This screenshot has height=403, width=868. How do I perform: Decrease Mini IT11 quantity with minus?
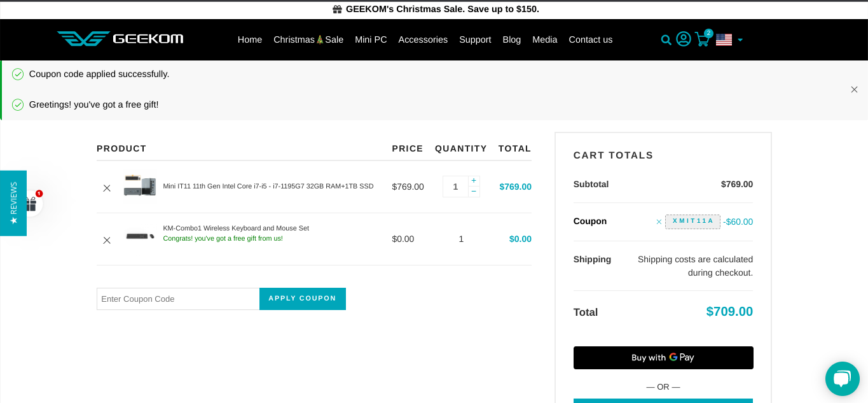(x=474, y=192)
